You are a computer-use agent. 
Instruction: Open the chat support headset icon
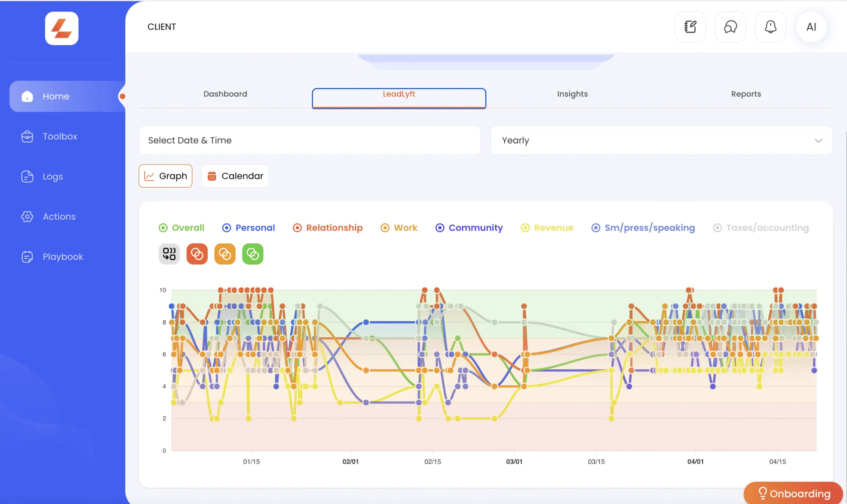730,27
